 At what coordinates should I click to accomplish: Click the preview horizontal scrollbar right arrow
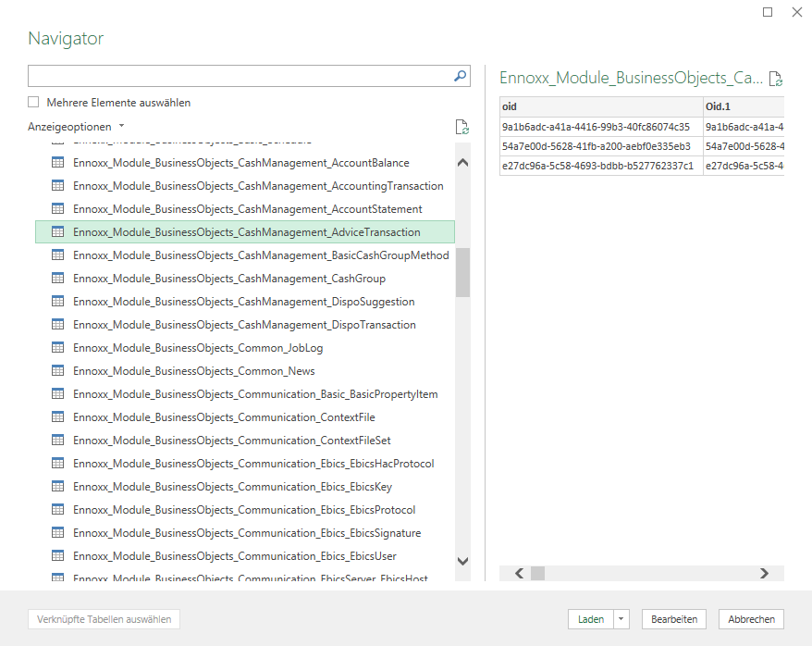(x=764, y=574)
